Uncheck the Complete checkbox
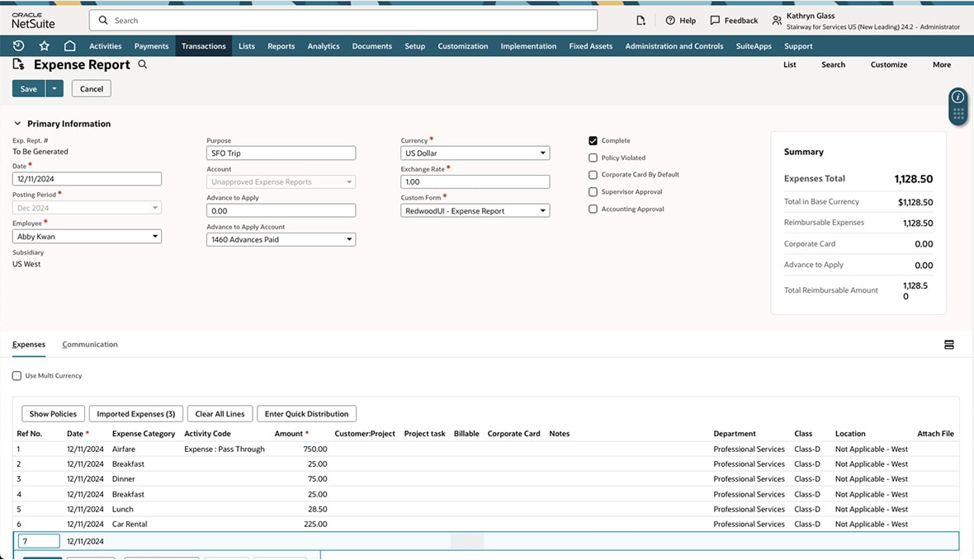Image resolution: width=974 pixels, height=560 pixels. pos(593,141)
